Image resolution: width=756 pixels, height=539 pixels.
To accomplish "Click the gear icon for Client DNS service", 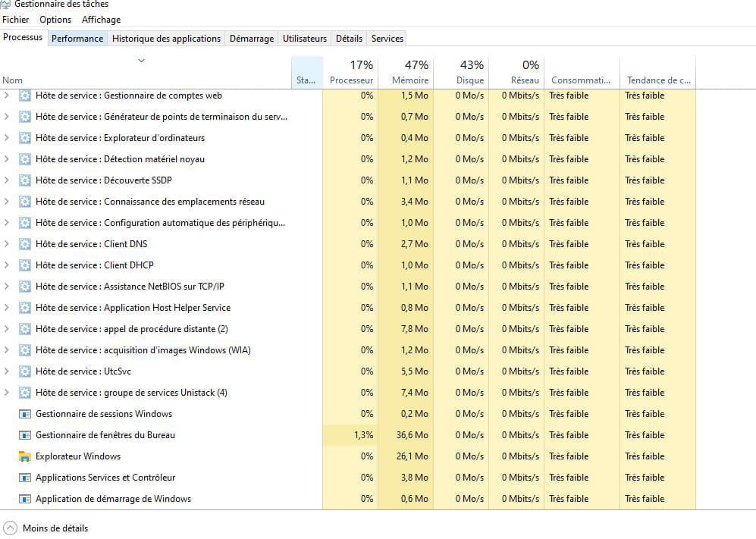I will [x=24, y=244].
